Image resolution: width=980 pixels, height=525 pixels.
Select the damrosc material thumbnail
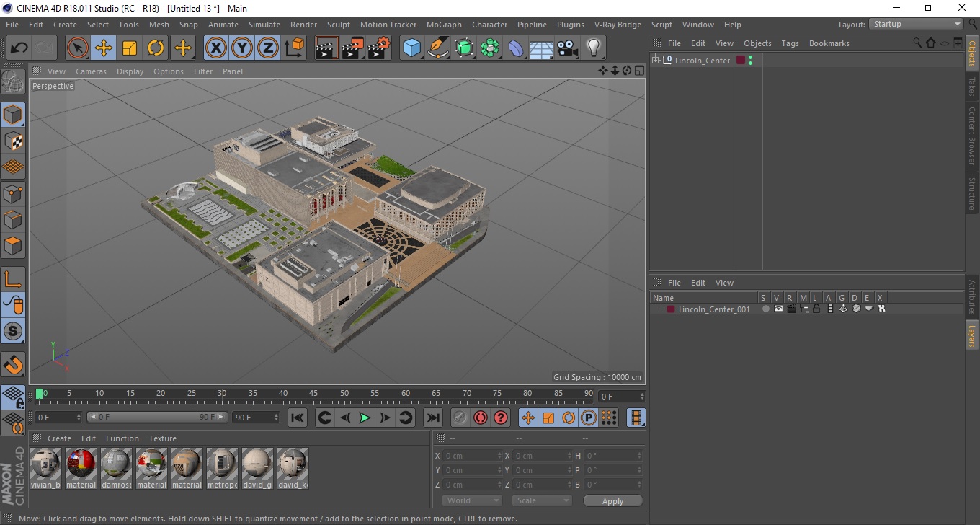[x=117, y=469]
